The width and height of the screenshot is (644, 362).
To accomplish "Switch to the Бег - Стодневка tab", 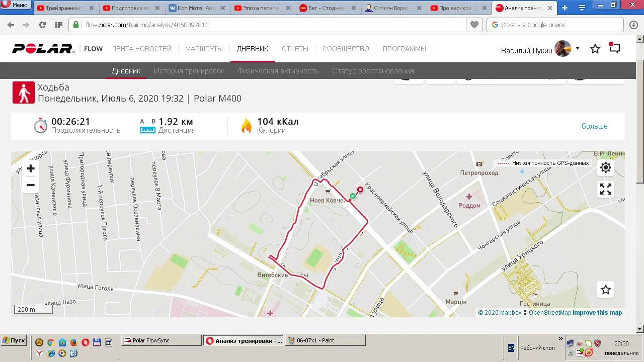I will click(329, 8).
